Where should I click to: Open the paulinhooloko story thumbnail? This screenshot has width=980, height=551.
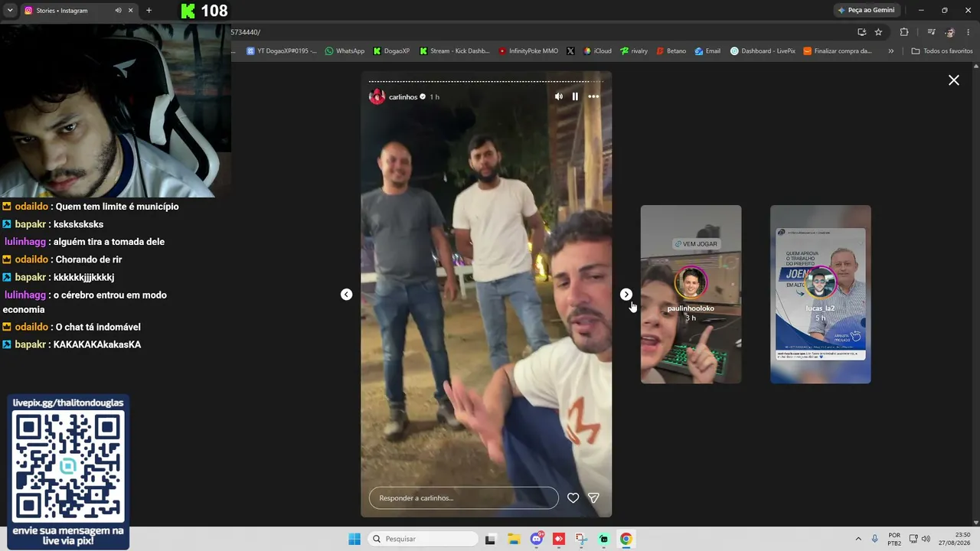[691, 295]
